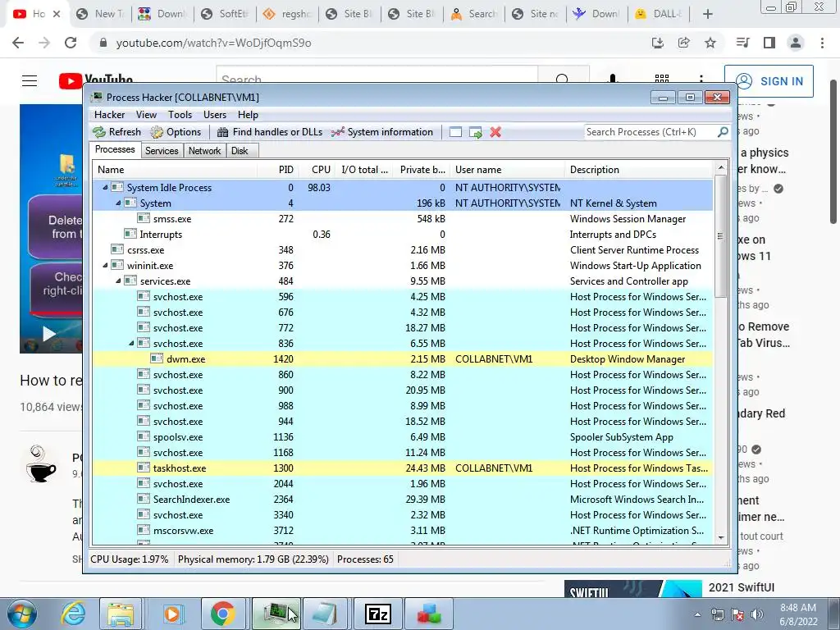Image resolution: width=840 pixels, height=630 pixels.
Task: Collapse the services.exe tree node
Action: (118, 281)
